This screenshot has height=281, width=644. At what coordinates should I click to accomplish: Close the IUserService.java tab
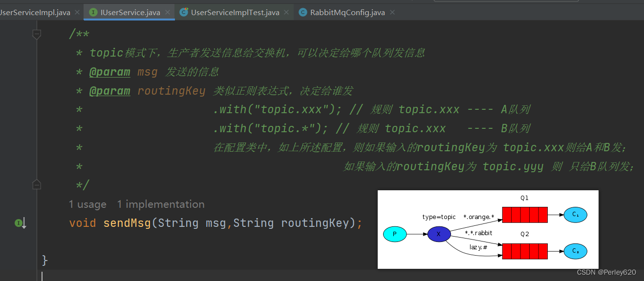[x=168, y=13]
